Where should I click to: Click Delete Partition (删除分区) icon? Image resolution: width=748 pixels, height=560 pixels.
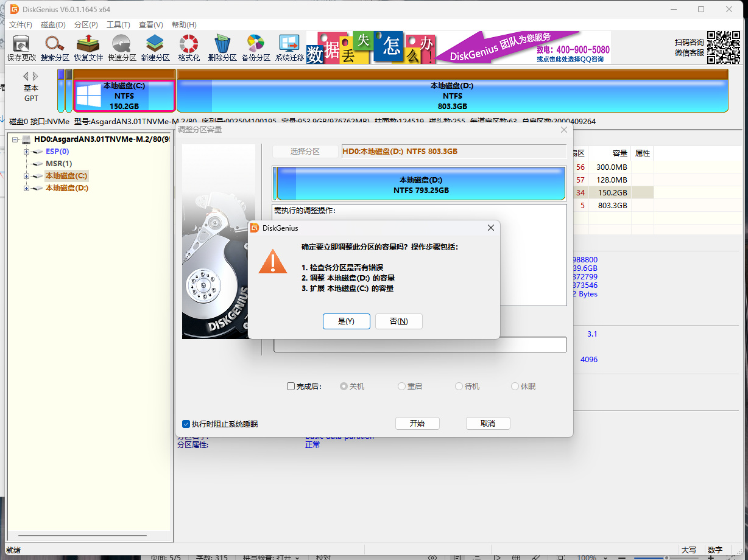click(222, 48)
